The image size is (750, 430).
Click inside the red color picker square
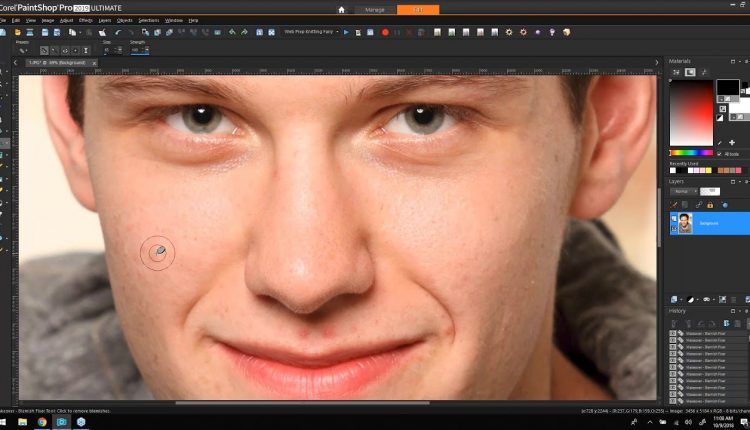pos(691,112)
